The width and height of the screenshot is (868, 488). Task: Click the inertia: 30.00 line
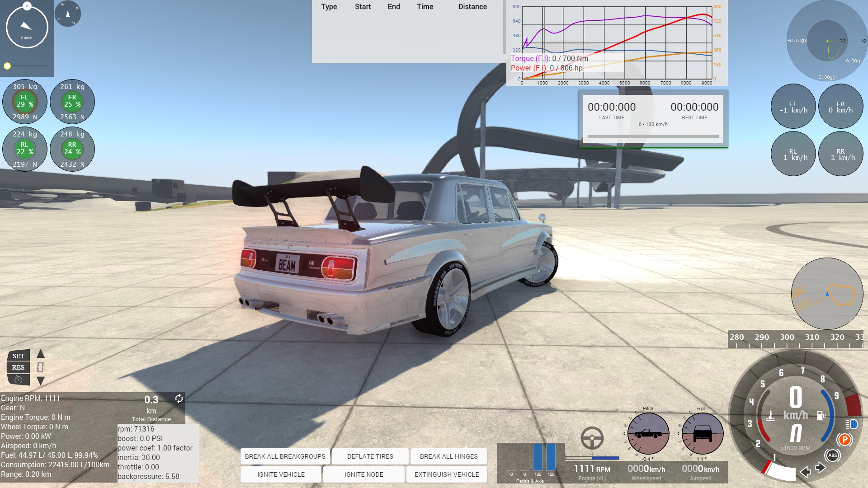point(138,457)
